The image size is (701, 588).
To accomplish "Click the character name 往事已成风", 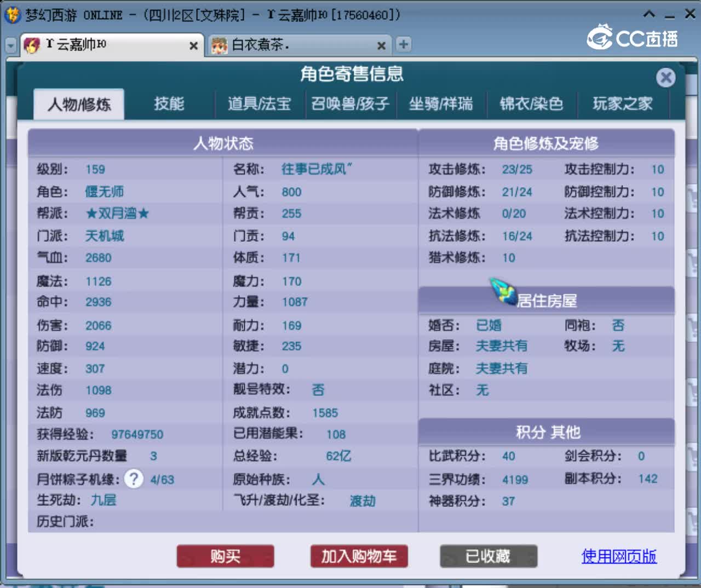I will click(x=317, y=169).
